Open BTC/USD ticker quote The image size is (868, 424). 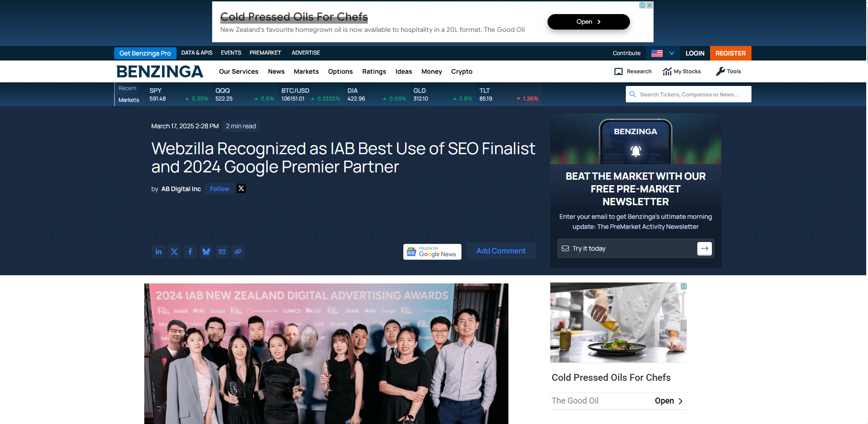pyautogui.click(x=310, y=94)
